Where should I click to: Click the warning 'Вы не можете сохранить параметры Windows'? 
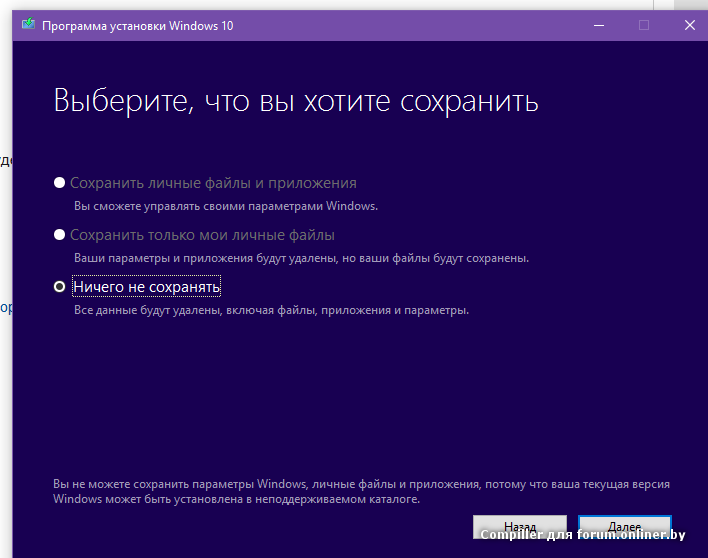181,484
